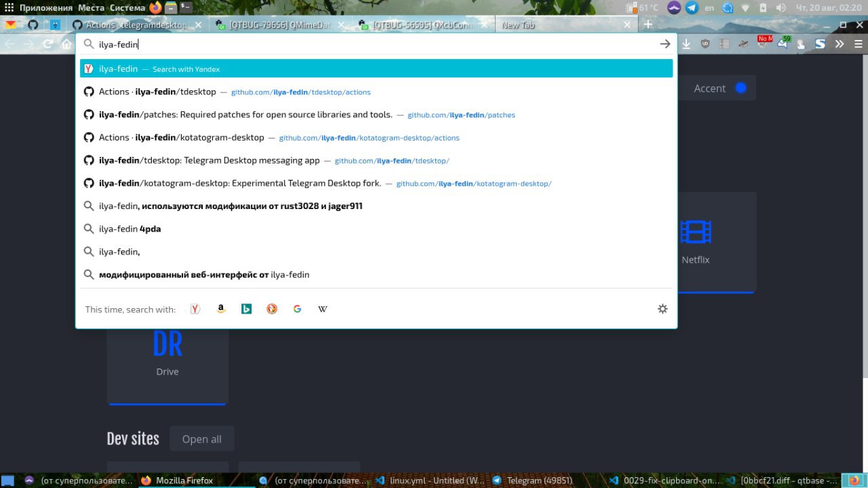Open the clock Чт, 20 авг, 02:20
This screenshot has width=868, height=488.
pos(827,7)
